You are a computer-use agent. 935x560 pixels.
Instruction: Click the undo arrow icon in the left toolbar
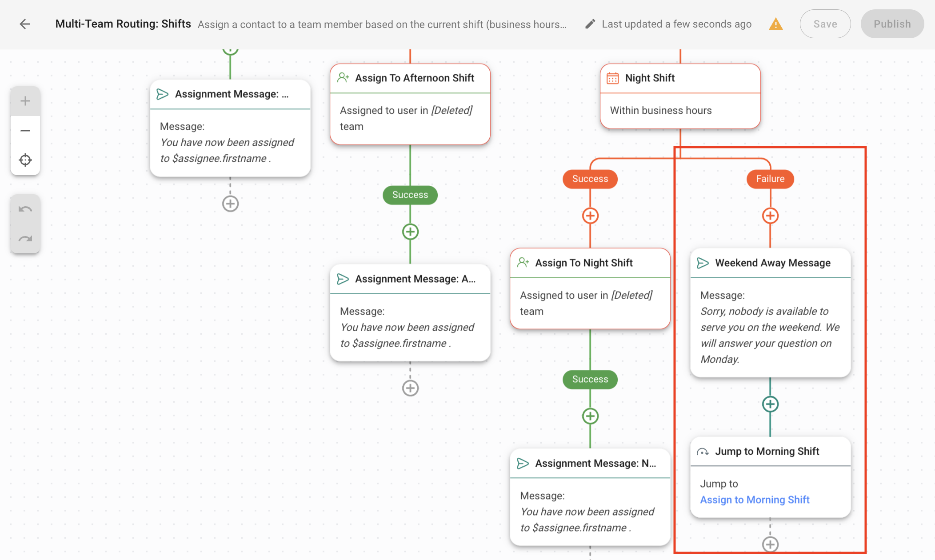click(x=25, y=208)
